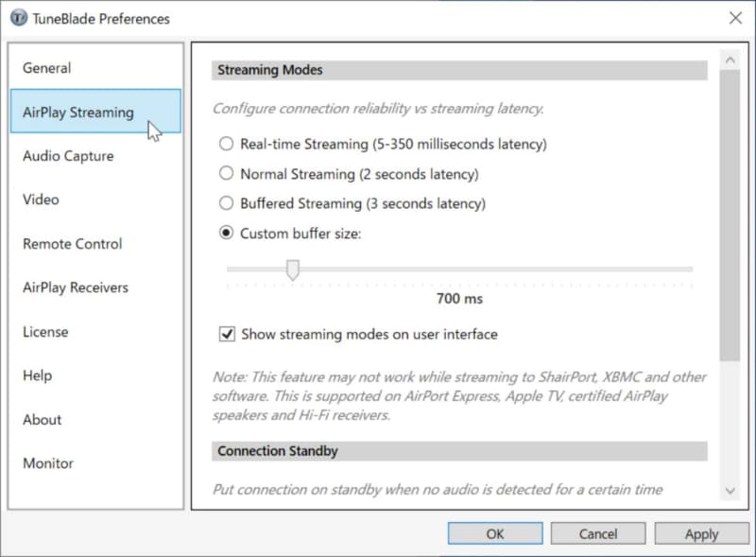Open the AirPlay Receivers section
The width and height of the screenshot is (756, 557).
(95, 287)
